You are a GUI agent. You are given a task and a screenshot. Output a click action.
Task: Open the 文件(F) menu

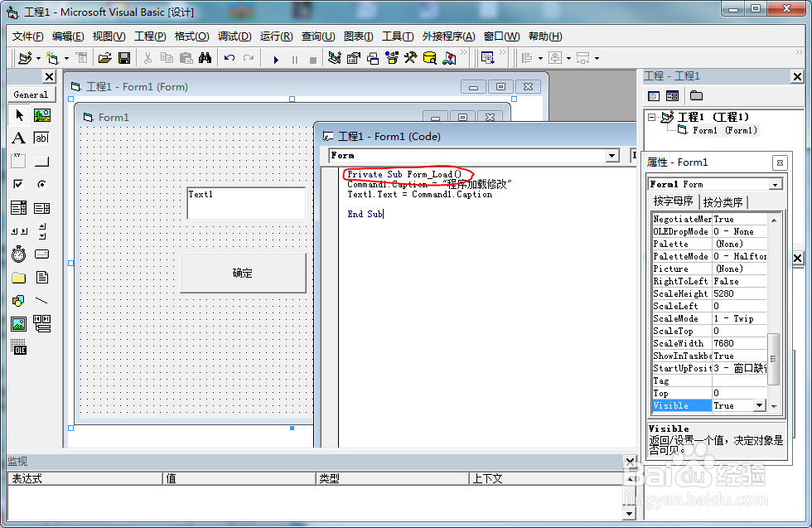click(x=28, y=36)
